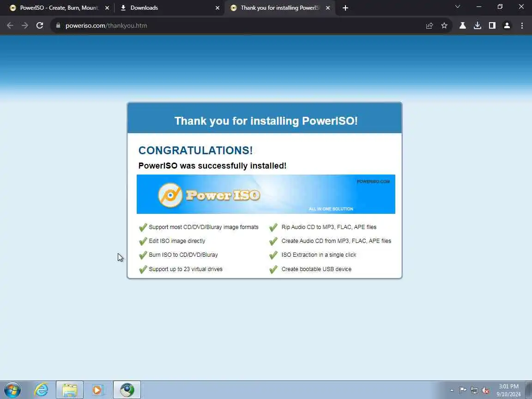This screenshot has width=532, height=399.
Task: Bookmark this page with the star icon
Action: click(444, 25)
